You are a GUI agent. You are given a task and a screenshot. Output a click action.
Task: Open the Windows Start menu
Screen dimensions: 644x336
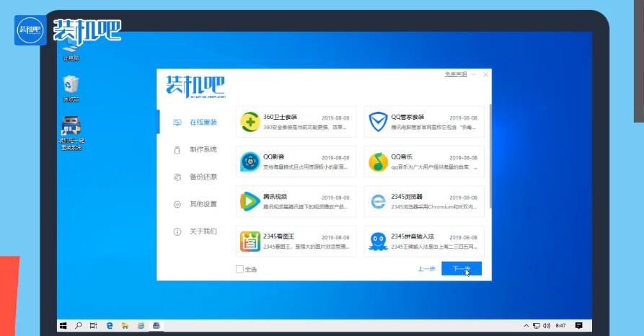tap(63, 326)
